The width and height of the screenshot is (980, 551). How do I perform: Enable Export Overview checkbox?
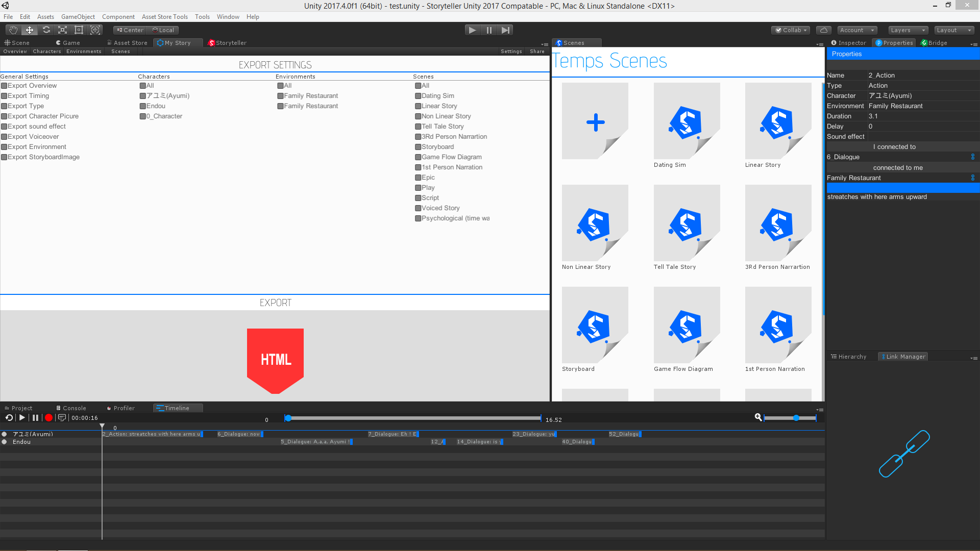tap(4, 86)
